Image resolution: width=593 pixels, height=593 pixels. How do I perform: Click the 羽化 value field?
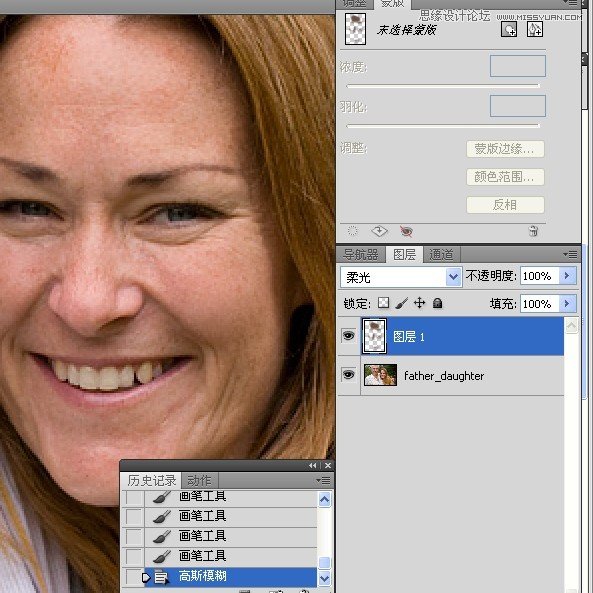(x=518, y=106)
